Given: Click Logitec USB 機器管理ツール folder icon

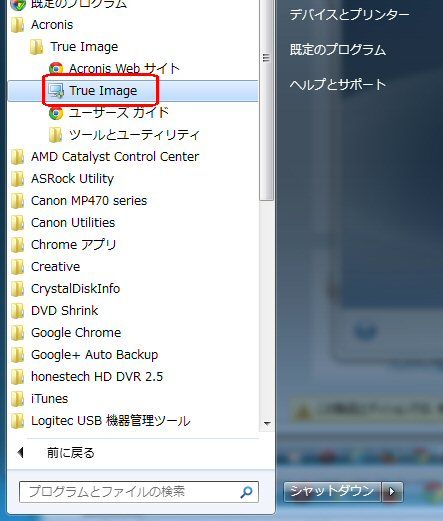Looking at the screenshot, I should (18, 421).
